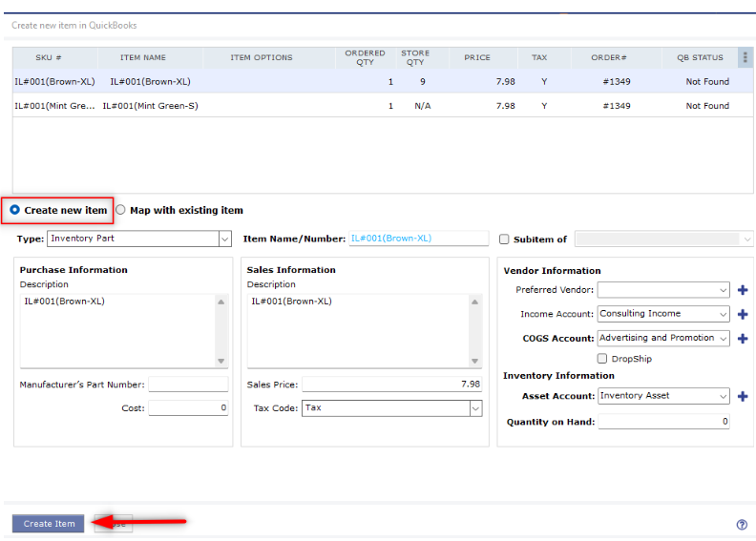Click Not Found status in Brown-XL row
Viewport: 756px width, 541px height.
707,81
